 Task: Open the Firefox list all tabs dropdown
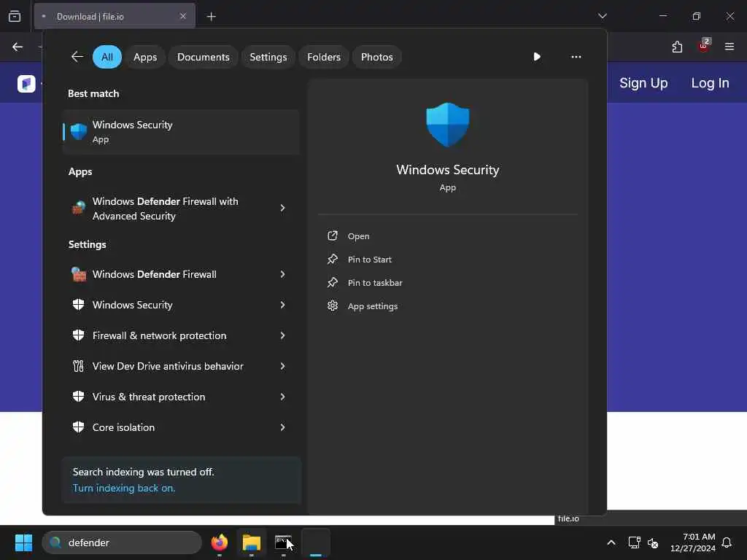[603, 16]
